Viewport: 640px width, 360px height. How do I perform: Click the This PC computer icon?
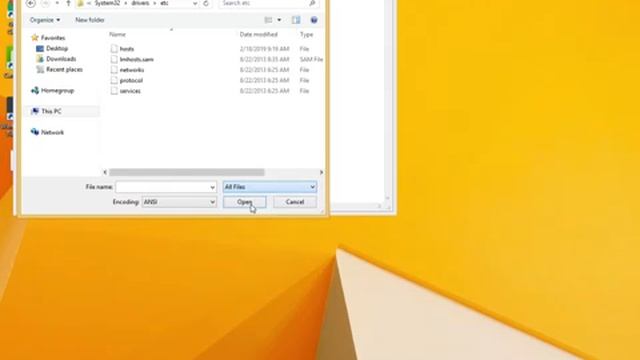click(x=35, y=111)
